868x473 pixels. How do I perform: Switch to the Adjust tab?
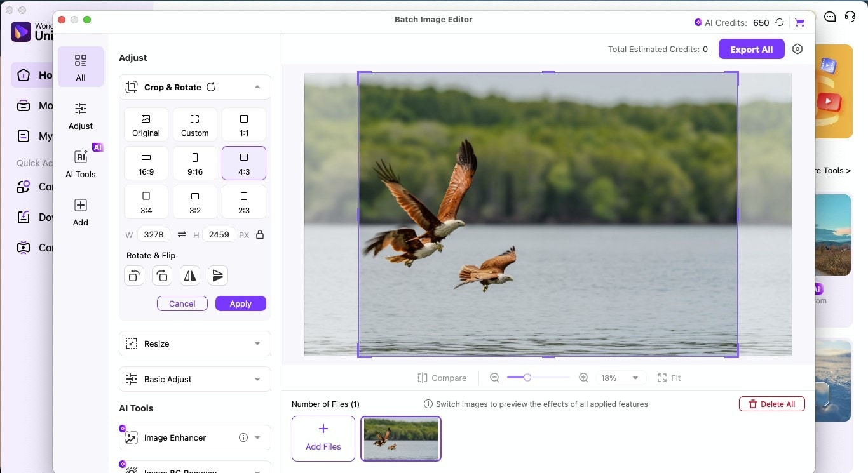pos(81,116)
